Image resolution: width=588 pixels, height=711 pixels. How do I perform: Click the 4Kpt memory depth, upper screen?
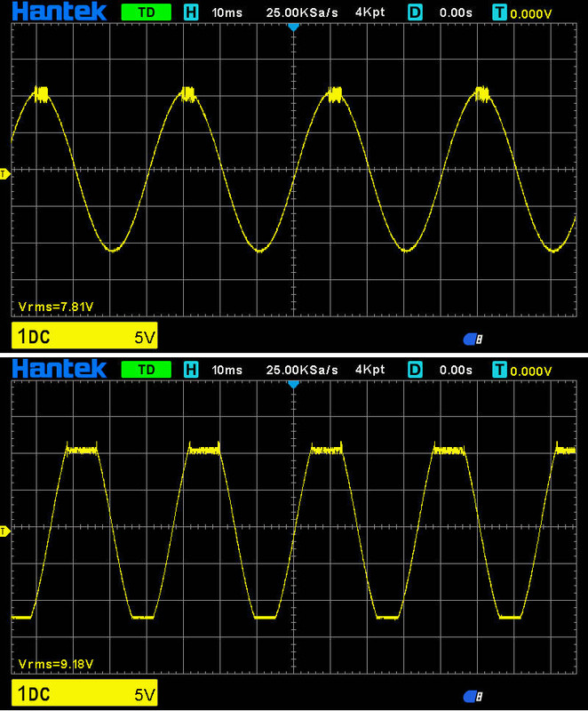[370, 12]
